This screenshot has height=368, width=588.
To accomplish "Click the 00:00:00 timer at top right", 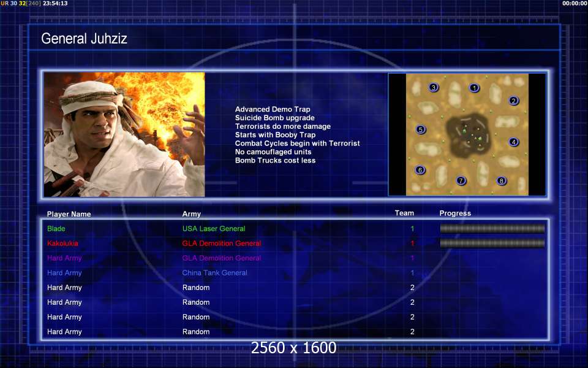I will pos(575,3).
